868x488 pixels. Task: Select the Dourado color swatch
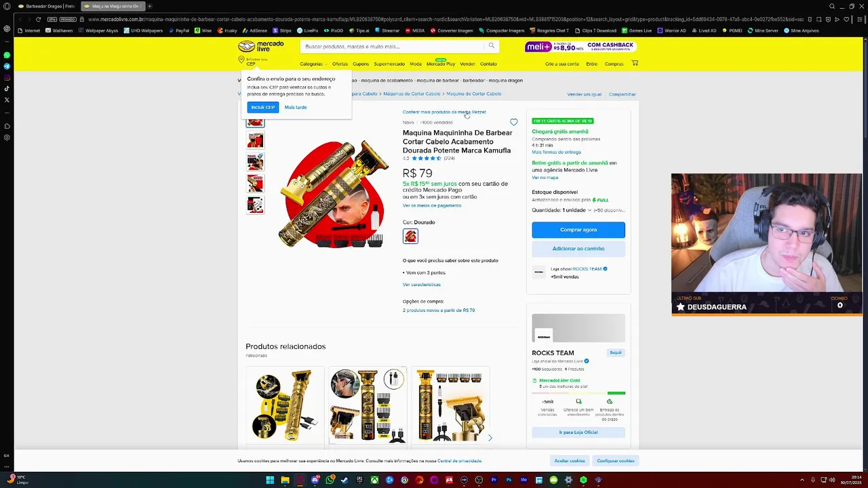[x=410, y=237]
